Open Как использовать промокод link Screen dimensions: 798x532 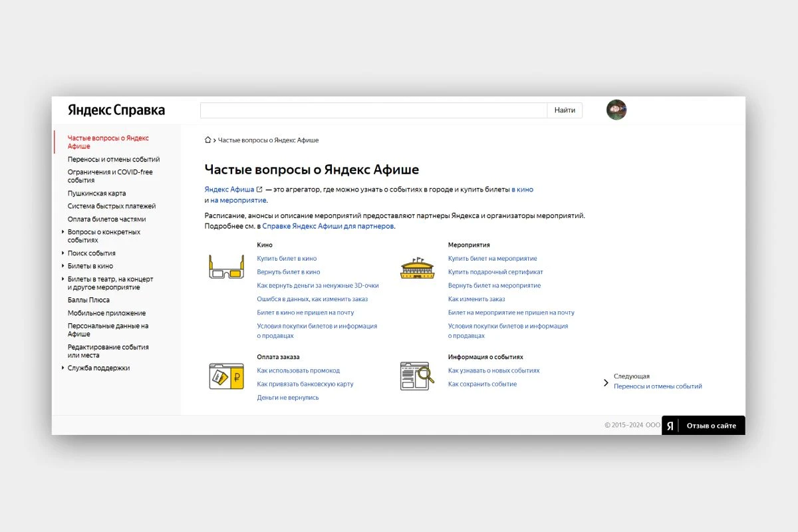[x=299, y=370]
